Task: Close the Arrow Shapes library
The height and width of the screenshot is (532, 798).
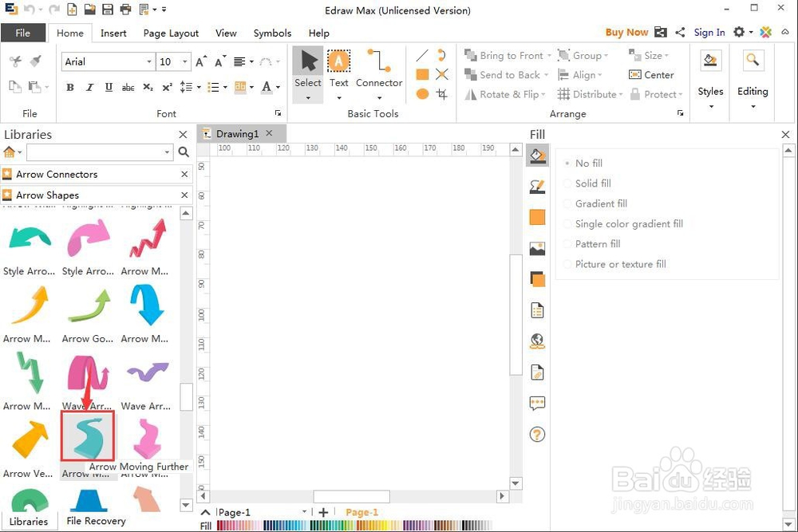Action: click(x=184, y=195)
